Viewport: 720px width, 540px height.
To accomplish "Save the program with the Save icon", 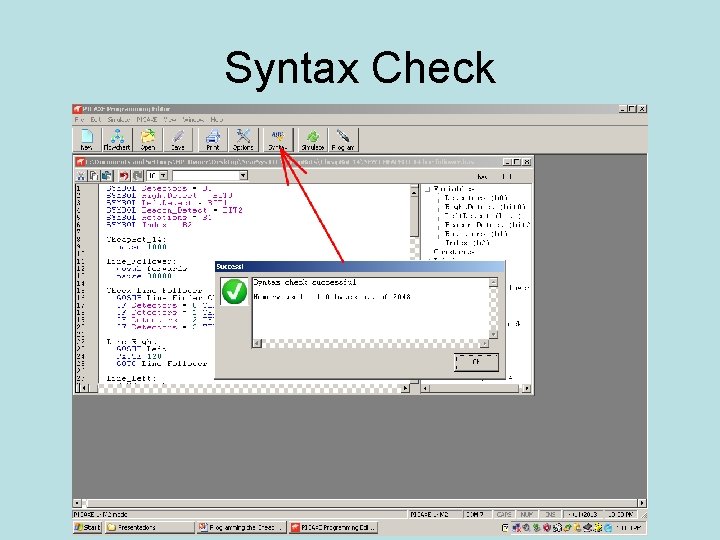I will 178,140.
